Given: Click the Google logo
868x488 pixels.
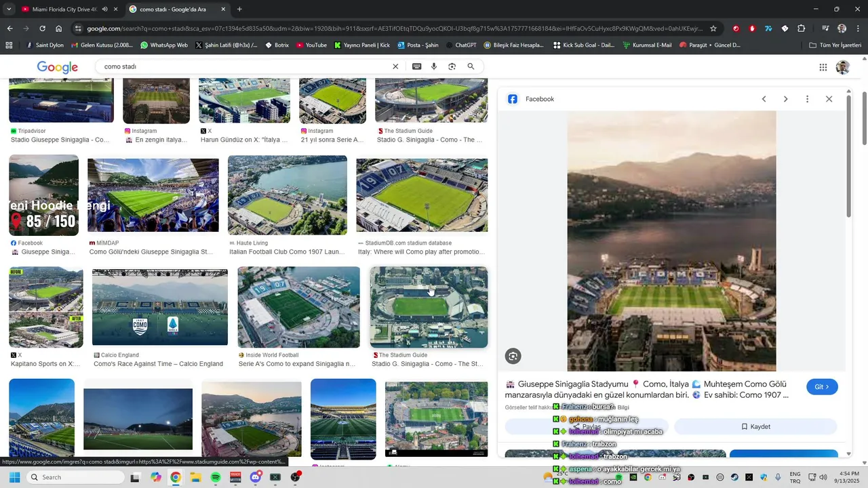Looking at the screenshot, I should [x=58, y=67].
